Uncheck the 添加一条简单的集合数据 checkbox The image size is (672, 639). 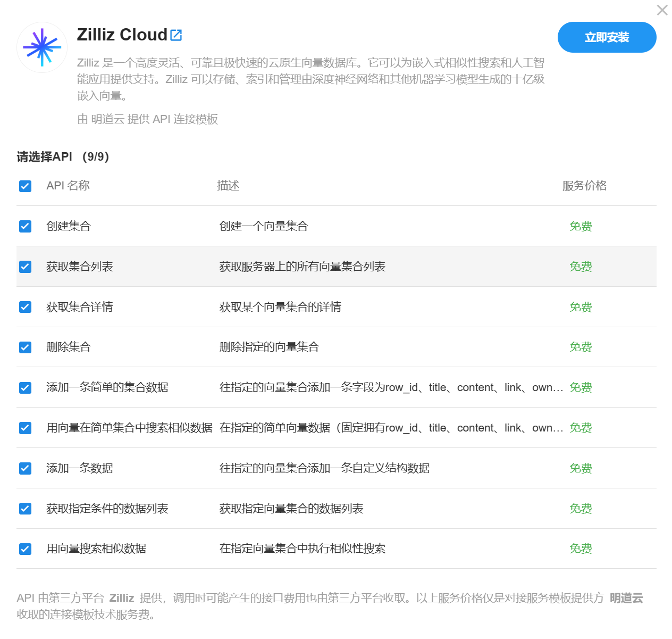click(25, 388)
